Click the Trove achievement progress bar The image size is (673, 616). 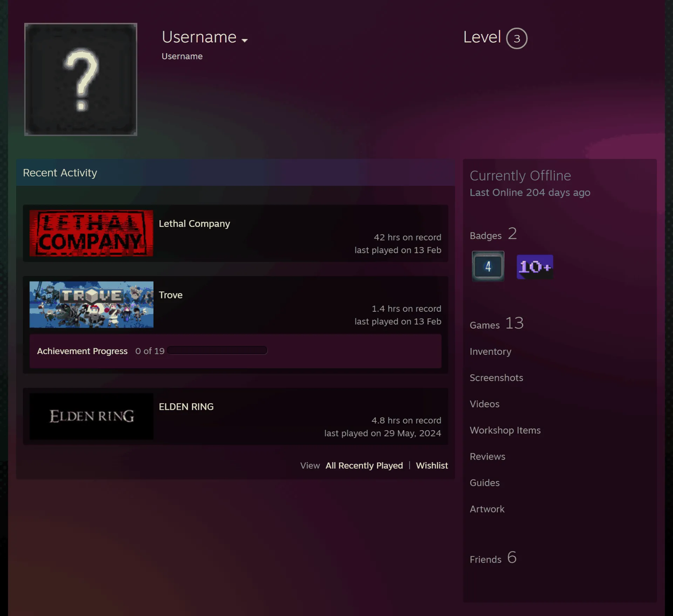pos(217,350)
